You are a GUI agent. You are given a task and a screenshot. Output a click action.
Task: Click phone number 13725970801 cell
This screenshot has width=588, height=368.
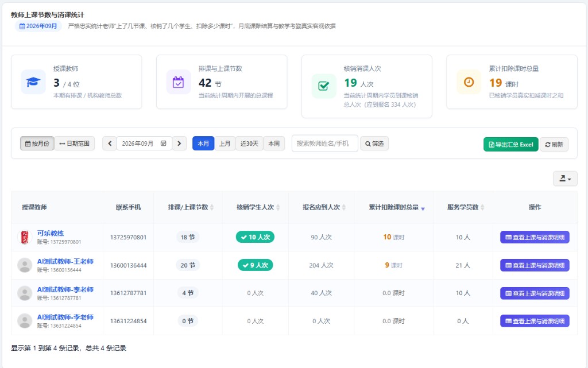tap(128, 237)
